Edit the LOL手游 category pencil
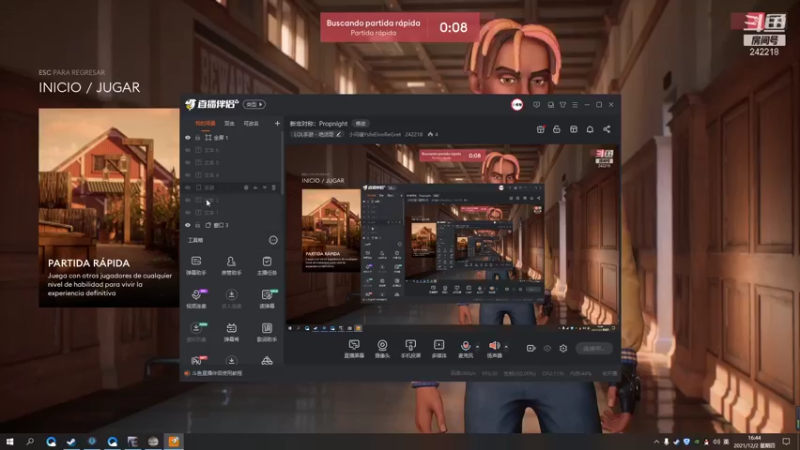 pyautogui.click(x=338, y=134)
